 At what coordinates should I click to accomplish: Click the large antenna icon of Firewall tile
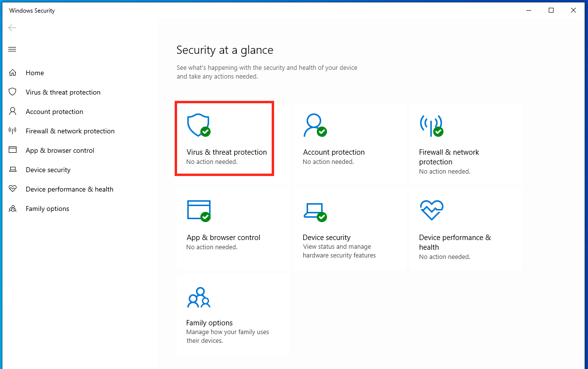coord(431,126)
